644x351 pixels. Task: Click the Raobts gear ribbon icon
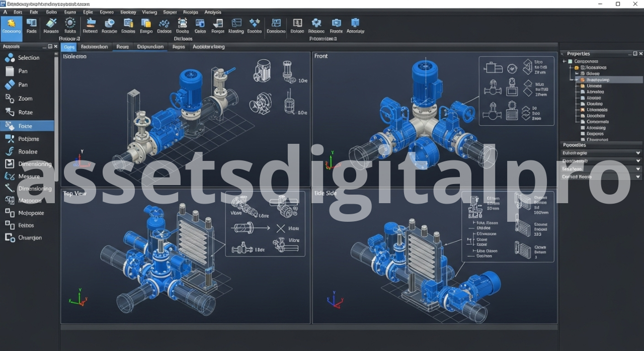click(70, 26)
